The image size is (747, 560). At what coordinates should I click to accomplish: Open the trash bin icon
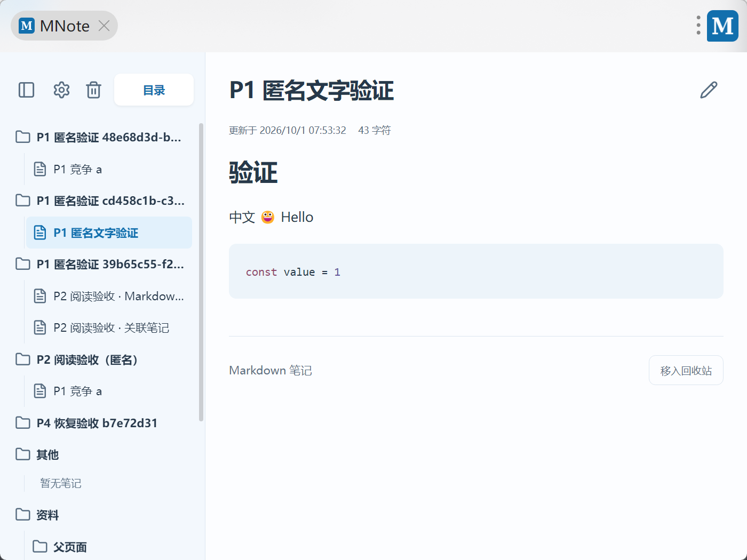[94, 90]
